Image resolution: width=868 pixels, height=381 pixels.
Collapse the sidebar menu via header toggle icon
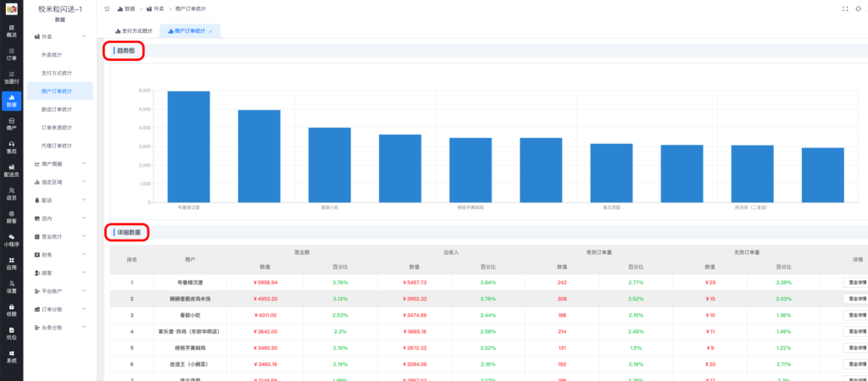(106, 8)
